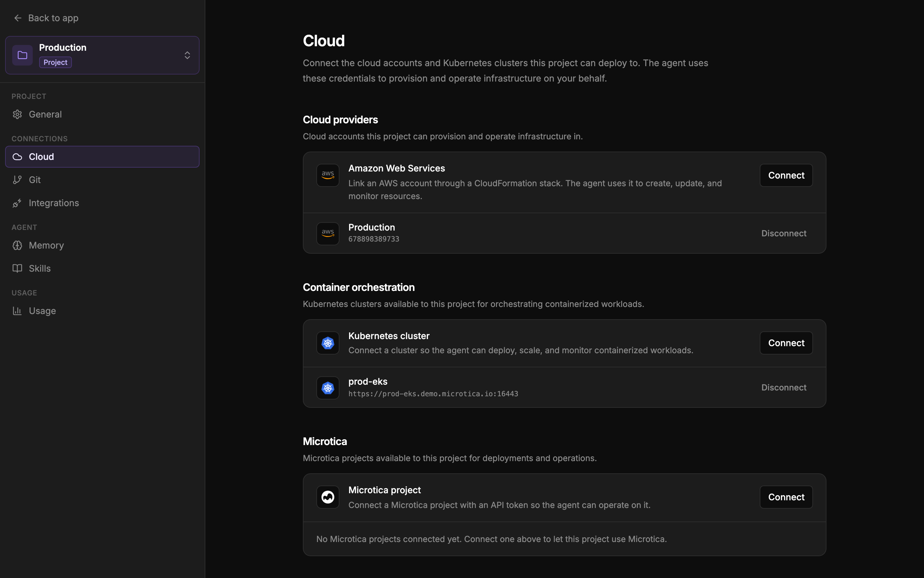Click the General gear icon in the sidebar
The image size is (924, 578).
pos(17,114)
